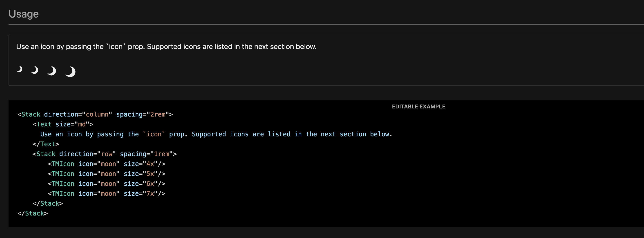Click the final closing Stack tag
The height and width of the screenshot is (238, 644).
(x=33, y=213)
